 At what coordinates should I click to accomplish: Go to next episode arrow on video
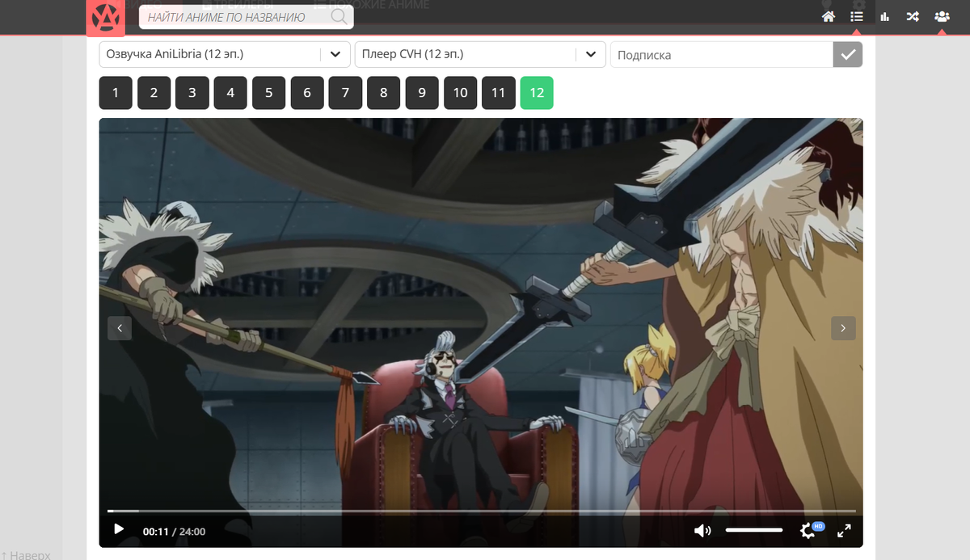pyautogui.click(x=843, y=328)
